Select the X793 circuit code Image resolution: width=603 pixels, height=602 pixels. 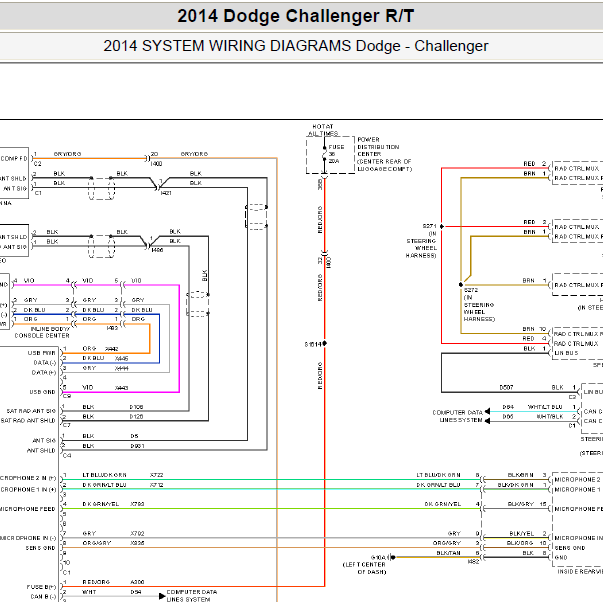click(137, 504)
